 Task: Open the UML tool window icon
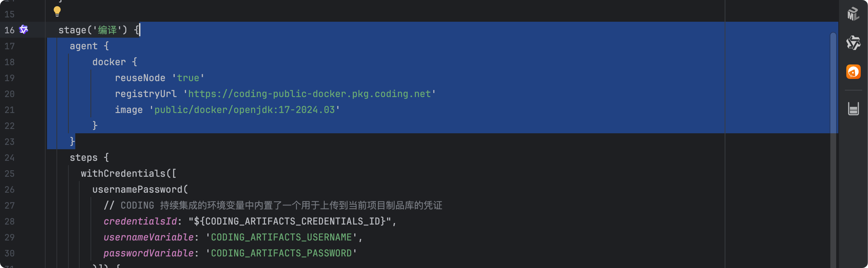point(853,14)
